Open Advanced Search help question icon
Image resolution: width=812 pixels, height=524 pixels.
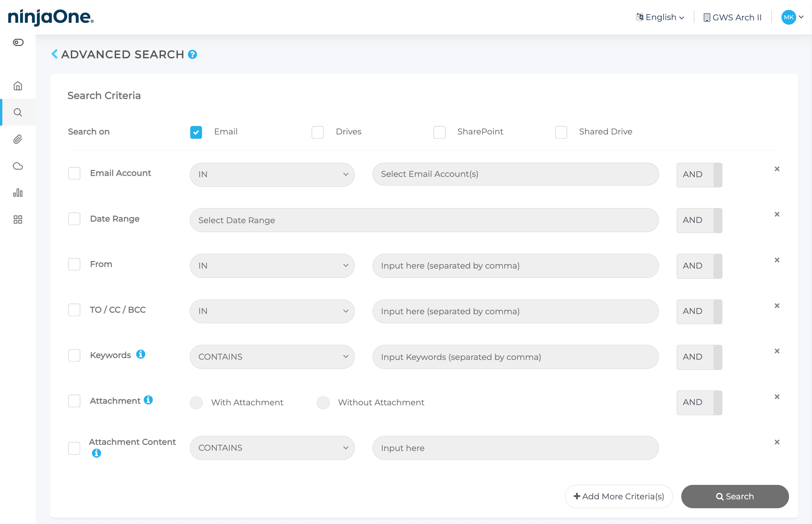[x=192, y=55]
